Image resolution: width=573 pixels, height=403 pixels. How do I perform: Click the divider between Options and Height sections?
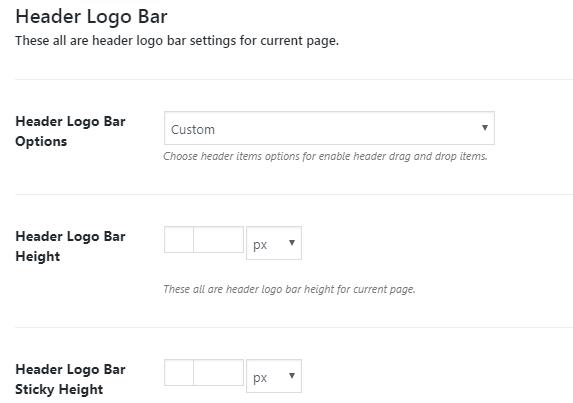pyautogui.click(x=294, y=194)
